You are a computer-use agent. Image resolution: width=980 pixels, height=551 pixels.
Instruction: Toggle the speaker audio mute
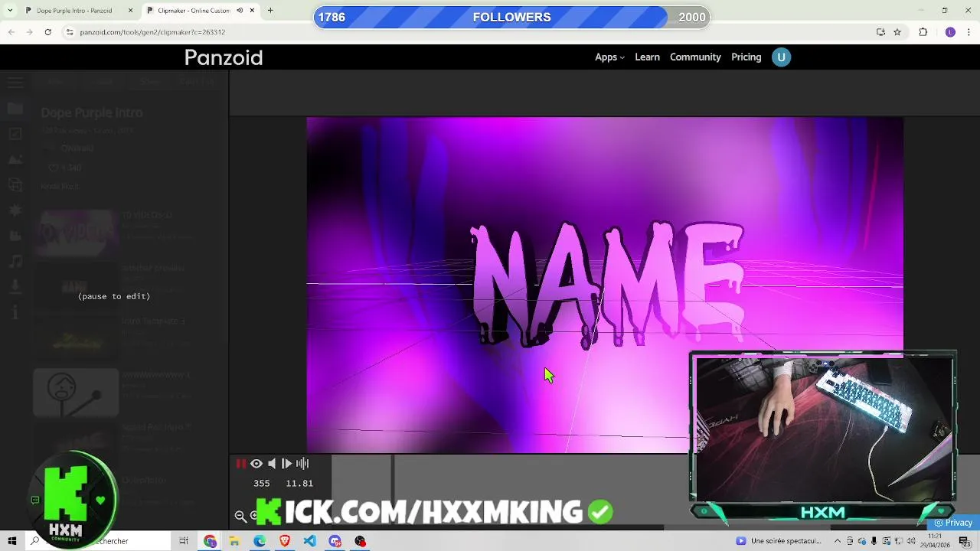(272, 463)
